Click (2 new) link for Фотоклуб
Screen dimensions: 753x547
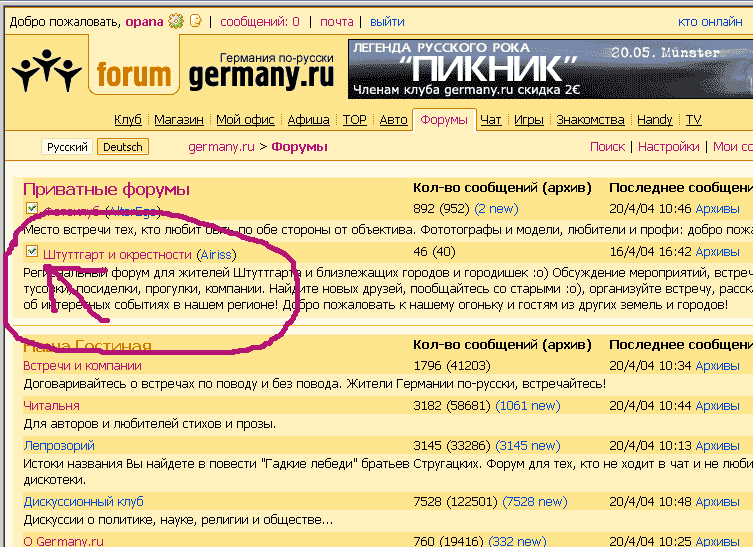[x=497, y=209]
